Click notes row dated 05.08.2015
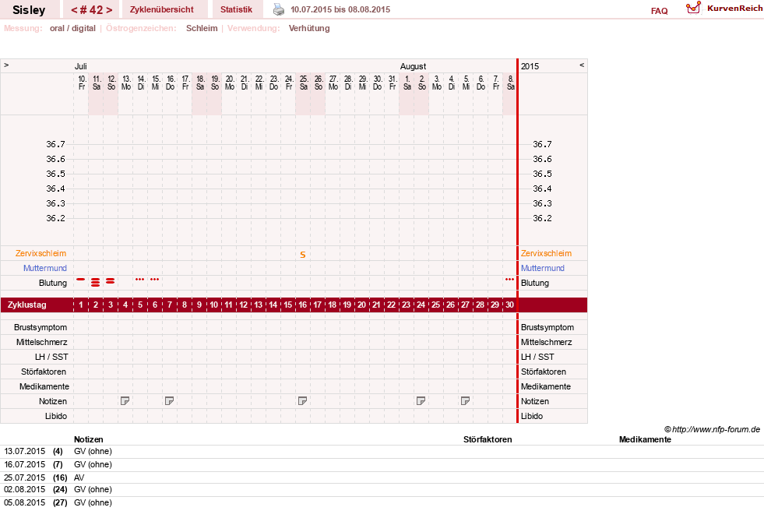The height and width of the screenshot is (532, 764). tap(382, 502)
